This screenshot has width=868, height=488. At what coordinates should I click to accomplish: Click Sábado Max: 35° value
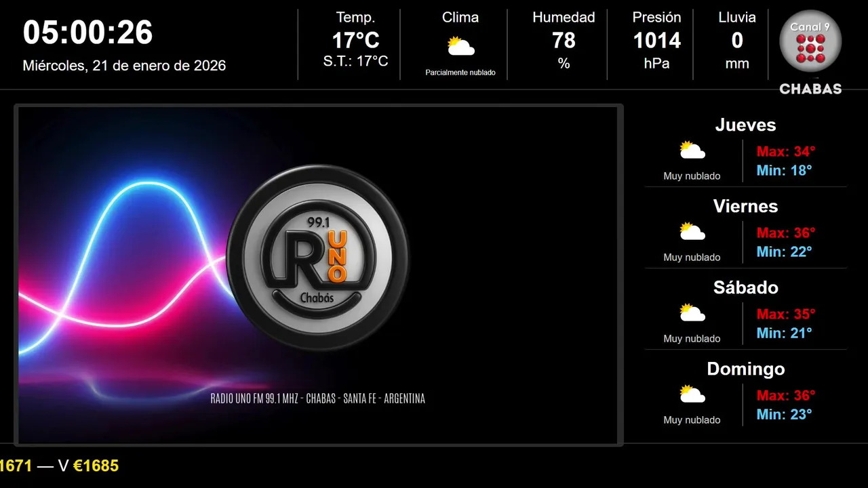click(x=786, y=314)
